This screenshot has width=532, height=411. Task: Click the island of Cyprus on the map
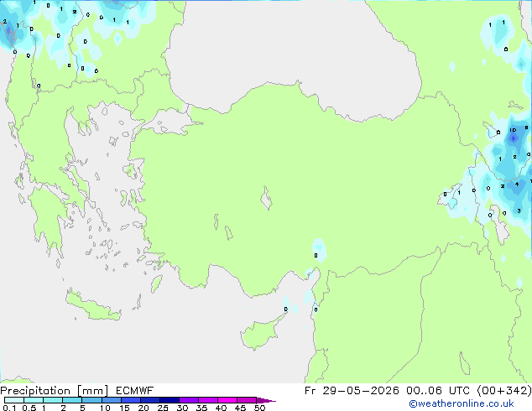(x=259, y=332)
